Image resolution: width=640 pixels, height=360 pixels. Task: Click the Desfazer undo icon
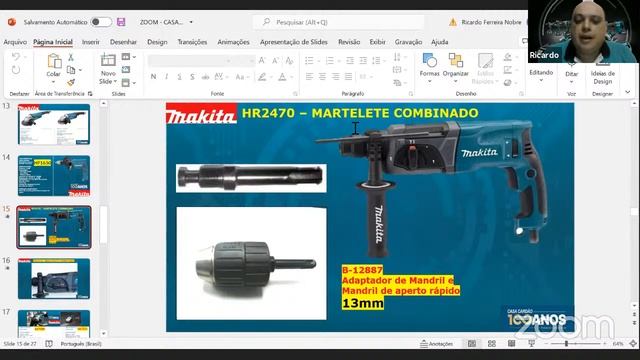tap(16, 56)
